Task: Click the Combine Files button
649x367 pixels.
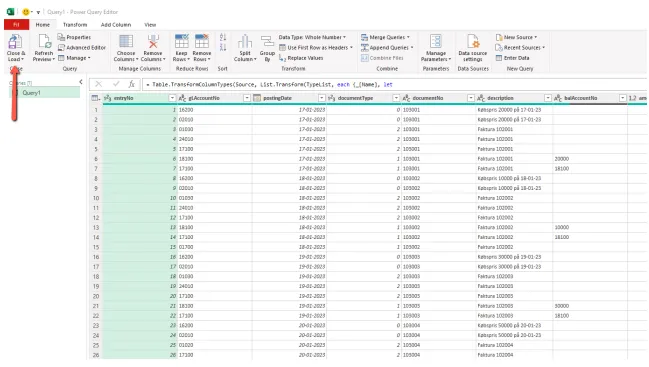Action: click(382, 58)
